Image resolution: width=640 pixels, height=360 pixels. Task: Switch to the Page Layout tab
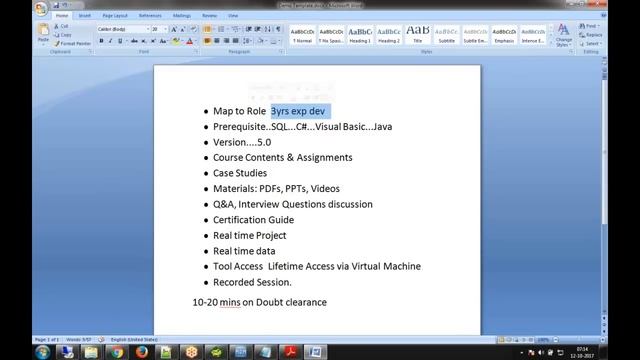tap(115, 16)
